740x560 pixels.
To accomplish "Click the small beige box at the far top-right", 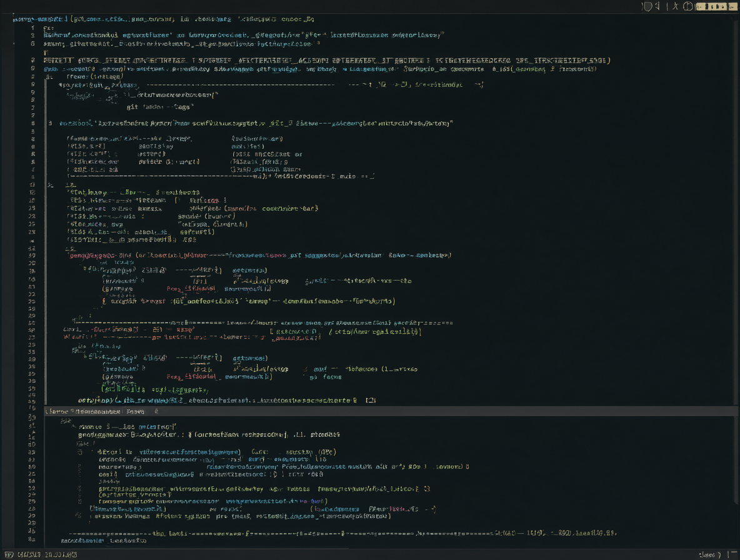I will coord(733,7).
